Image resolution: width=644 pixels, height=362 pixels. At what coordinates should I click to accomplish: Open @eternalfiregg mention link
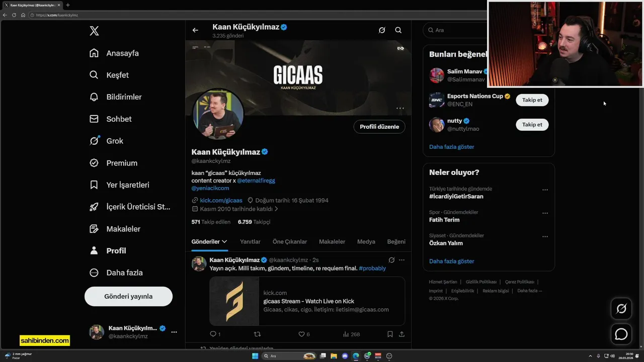[256, 180]
